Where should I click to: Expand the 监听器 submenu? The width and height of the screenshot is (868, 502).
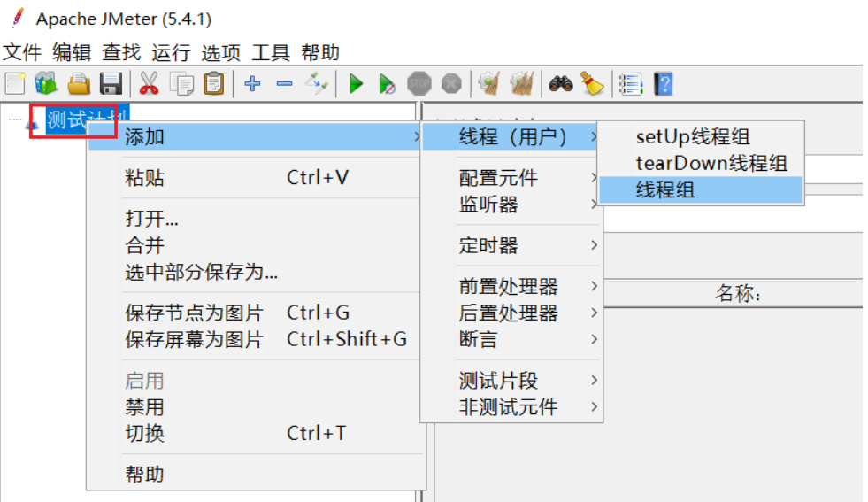(511, 205)
